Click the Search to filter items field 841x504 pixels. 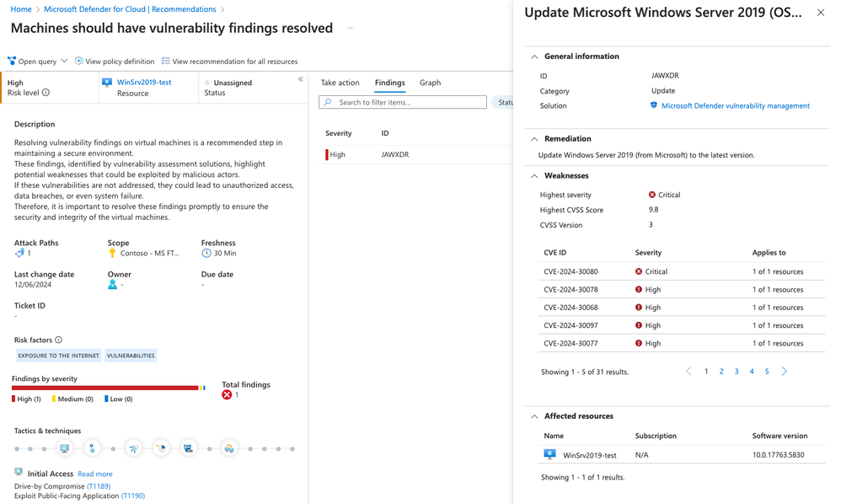tap(403, 102)
